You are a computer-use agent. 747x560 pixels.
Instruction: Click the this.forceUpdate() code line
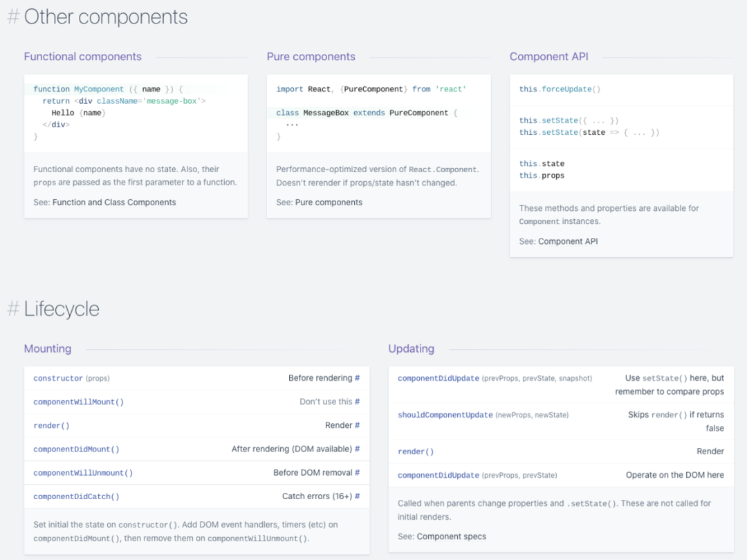click(x=560, y=89)
